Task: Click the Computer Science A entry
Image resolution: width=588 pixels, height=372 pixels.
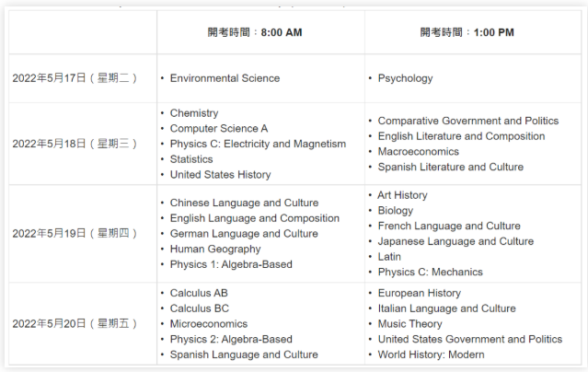Action: click(x=219, y=129)
